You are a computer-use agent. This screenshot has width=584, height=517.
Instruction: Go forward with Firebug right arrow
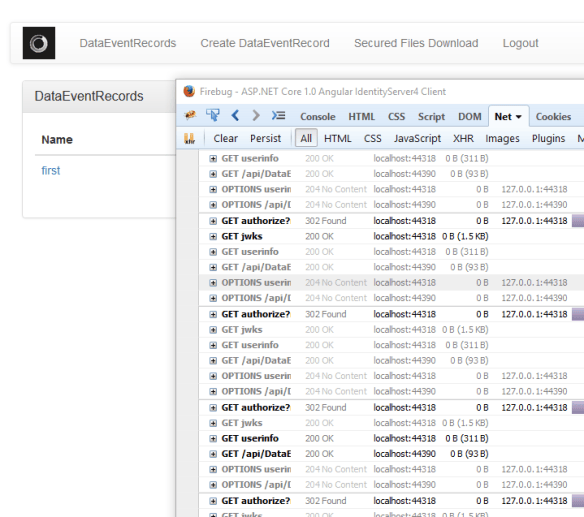click(x=256, y=115)
